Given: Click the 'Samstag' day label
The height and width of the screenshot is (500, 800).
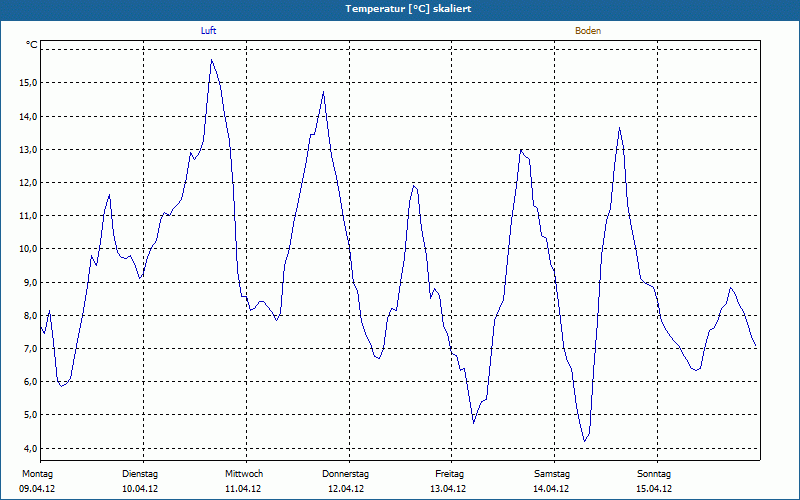Looking at the screenshot, I should coord(552,474).
